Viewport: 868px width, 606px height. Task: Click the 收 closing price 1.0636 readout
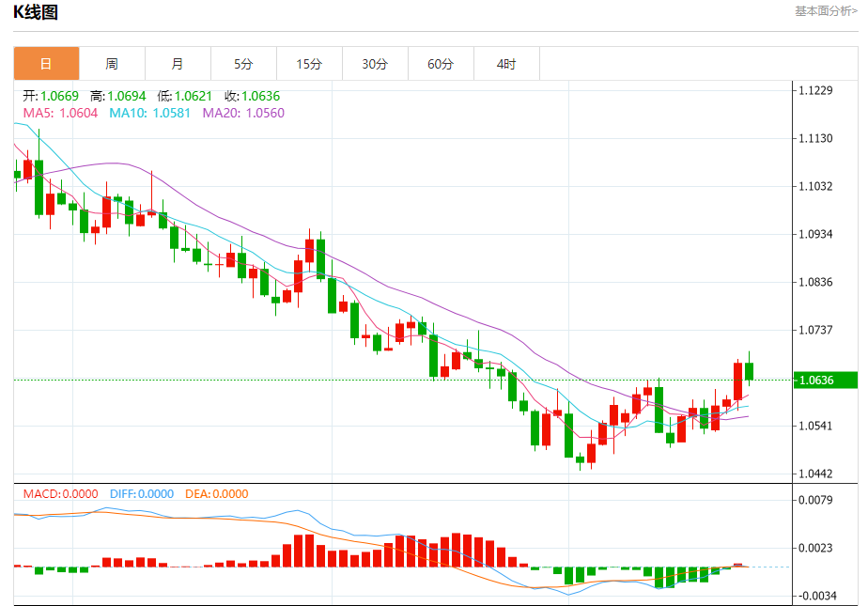coord(253,96)
